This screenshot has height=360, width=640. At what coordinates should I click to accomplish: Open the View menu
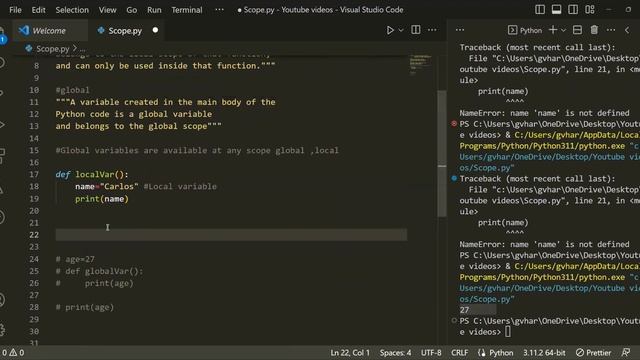pyautogui.click(x=107, y=10)
